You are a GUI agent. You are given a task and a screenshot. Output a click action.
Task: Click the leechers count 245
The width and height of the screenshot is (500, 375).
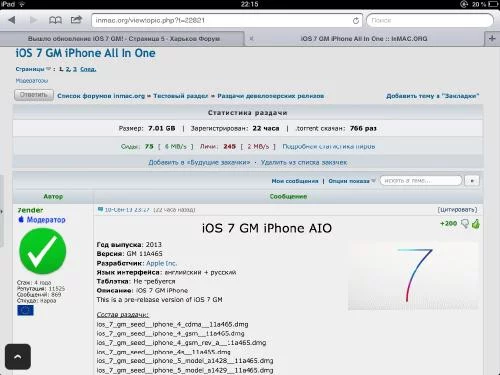point(230,146)
